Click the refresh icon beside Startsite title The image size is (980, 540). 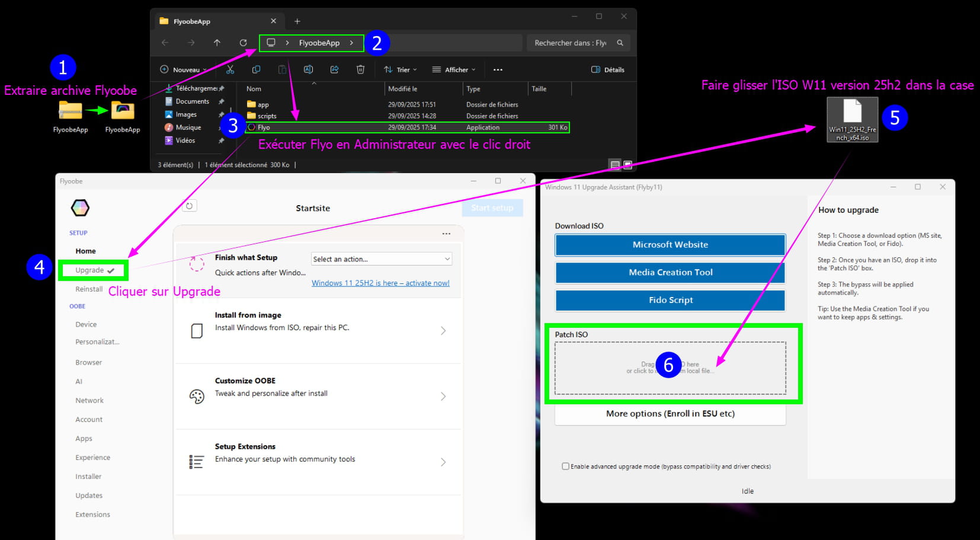[189, 206]
